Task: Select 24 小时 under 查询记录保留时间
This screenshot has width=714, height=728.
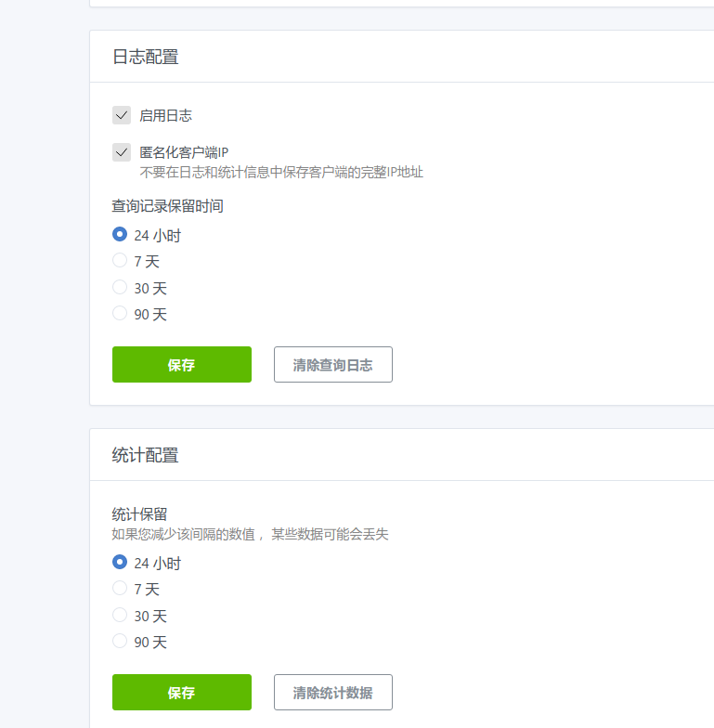Action: pyautogui.click(x=120, y=235)
